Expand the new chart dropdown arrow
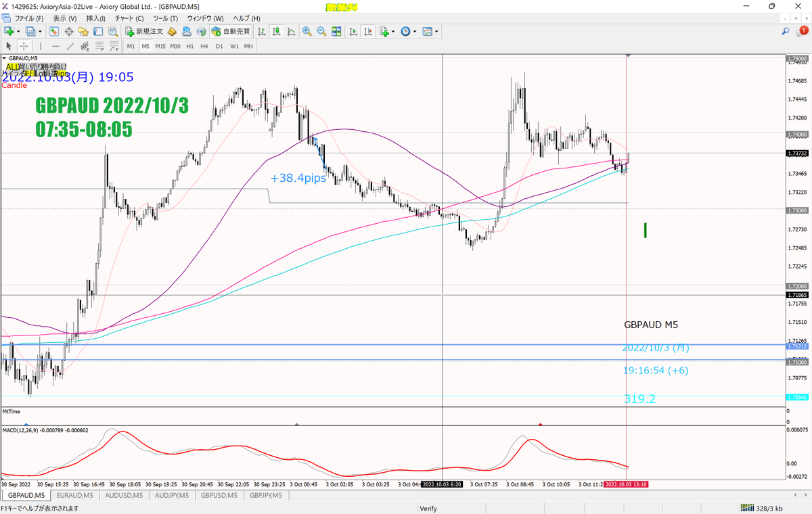The width and height of the screenshot is (812, 514). pos(18,31)
